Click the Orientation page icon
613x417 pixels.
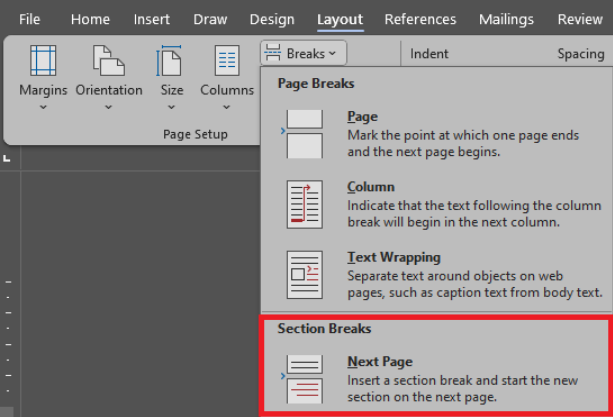tap(108, 61)
